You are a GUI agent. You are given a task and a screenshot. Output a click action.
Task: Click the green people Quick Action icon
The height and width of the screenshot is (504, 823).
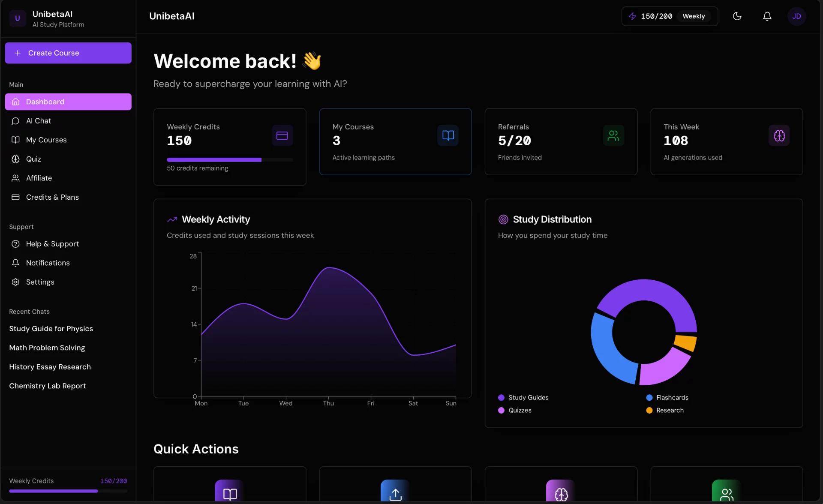726,492
